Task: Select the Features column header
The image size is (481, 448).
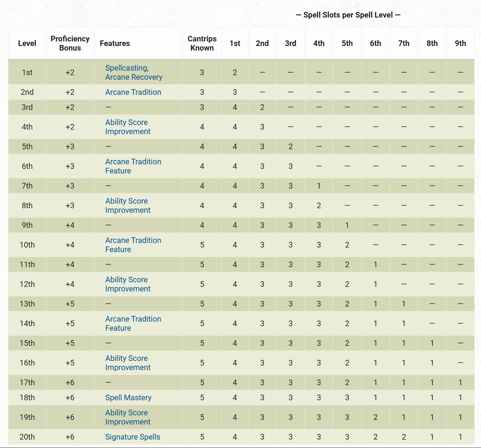Action: coord(115,43)
